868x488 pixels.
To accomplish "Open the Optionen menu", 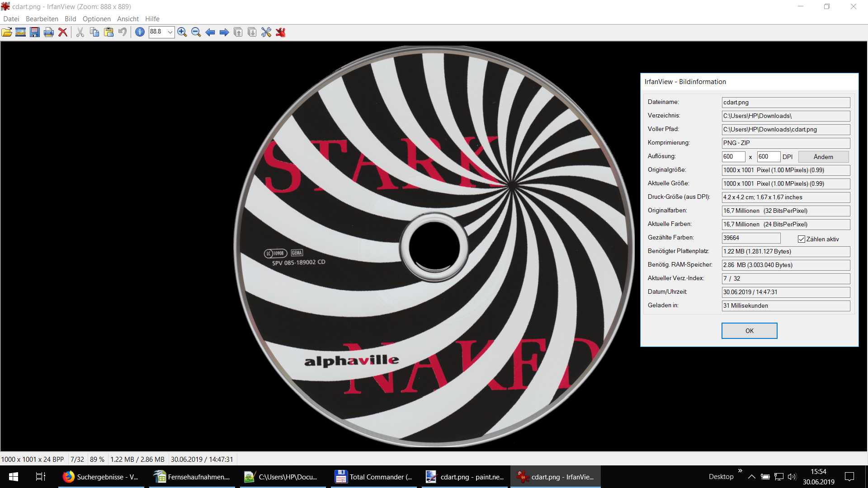I will (97, 19).
